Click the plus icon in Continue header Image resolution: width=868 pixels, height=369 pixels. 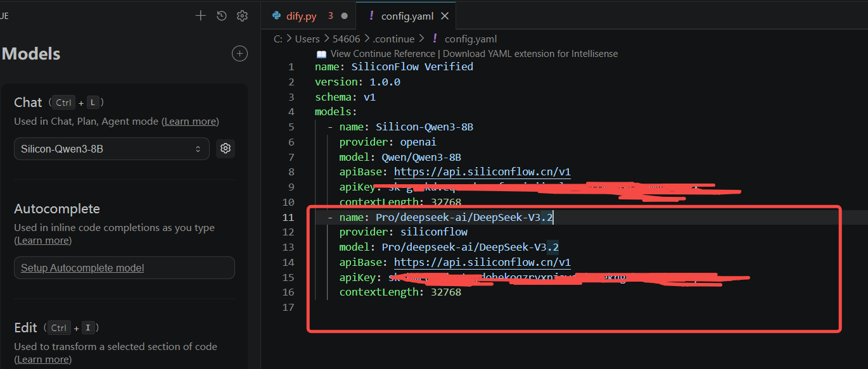(x=201, y=16)
